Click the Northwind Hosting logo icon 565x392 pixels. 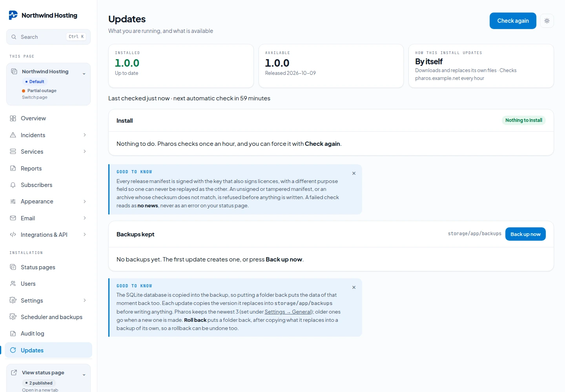point(13,15)
